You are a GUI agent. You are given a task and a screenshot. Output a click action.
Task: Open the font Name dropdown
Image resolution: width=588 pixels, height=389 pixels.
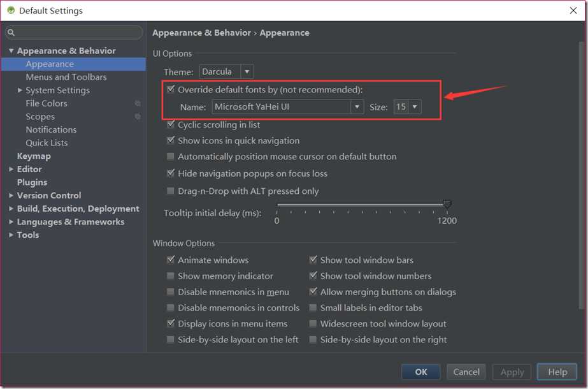tap(357, 107)
